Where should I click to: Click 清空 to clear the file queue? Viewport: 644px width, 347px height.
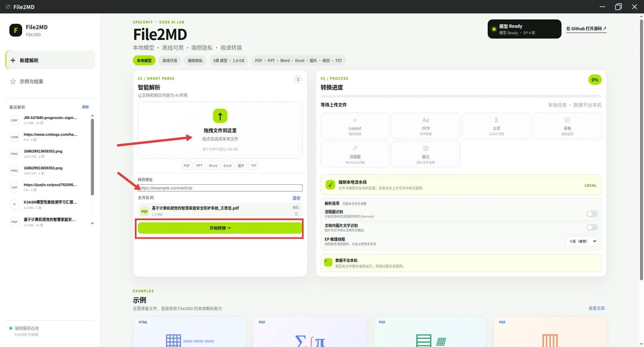click(296, 198)
